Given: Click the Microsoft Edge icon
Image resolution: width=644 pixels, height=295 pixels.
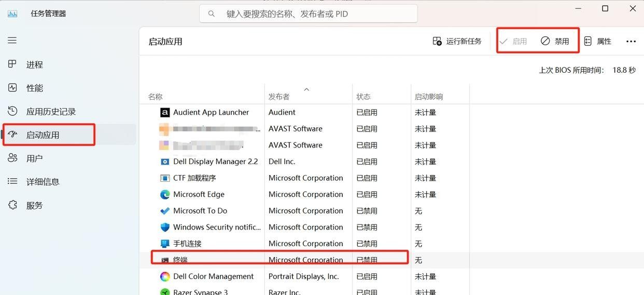Looking at the screenshot, I should (165, 194).
